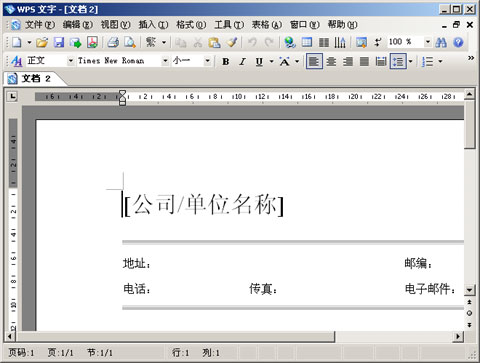Jump to the previous page double arrow

click(x=469, y=302)
